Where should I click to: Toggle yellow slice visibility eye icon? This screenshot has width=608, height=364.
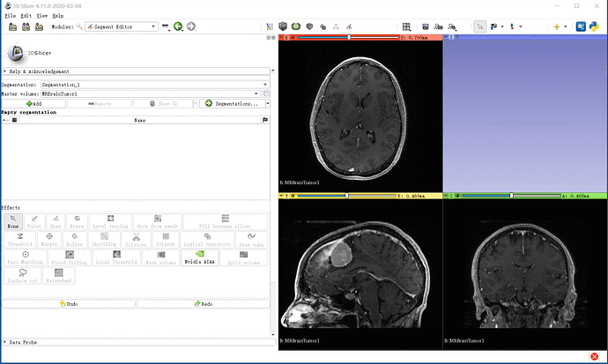[x=293, y=197]
